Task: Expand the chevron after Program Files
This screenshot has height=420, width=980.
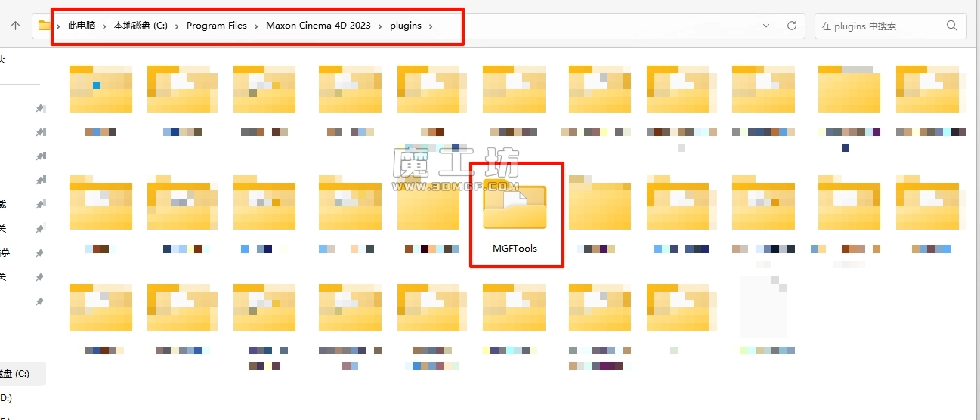Action: [257, 26]
